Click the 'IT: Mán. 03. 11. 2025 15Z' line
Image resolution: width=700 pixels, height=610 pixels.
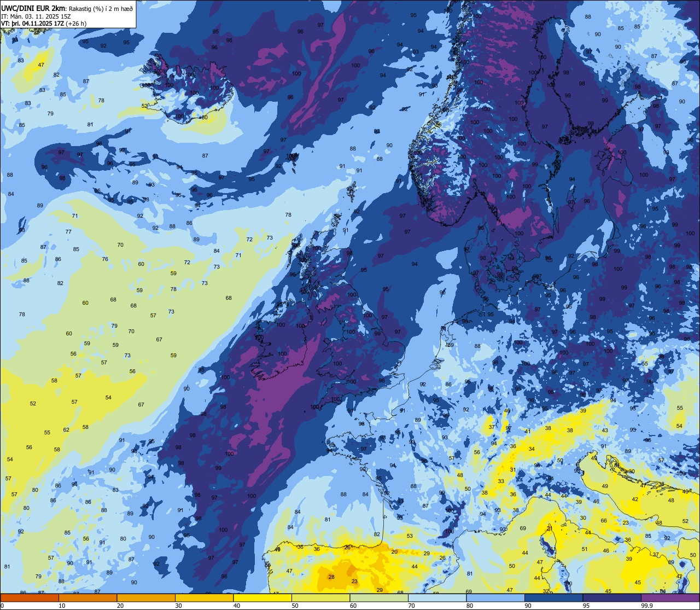point(36,16)
